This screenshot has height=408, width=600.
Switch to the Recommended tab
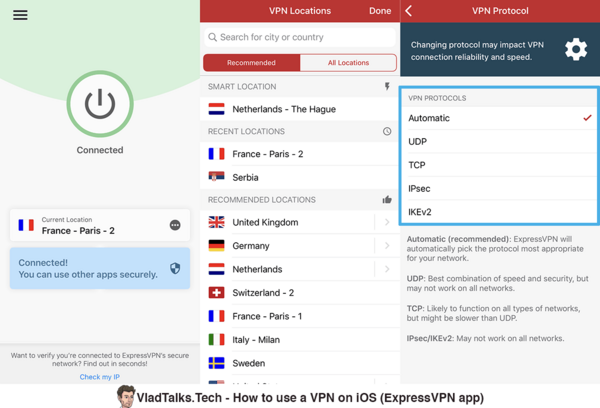pyautogui.click(x=251, y=63)
